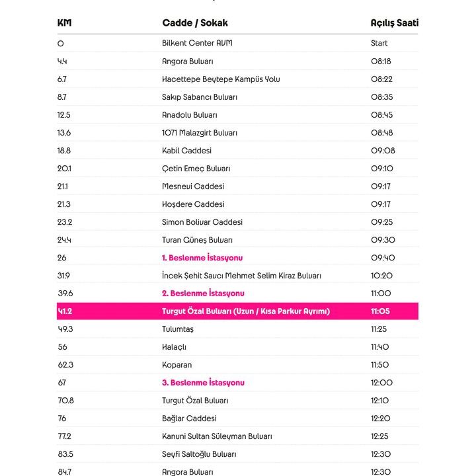This screenshot has width=476, height=476.
Task: Click the 2. Beslenme İstasyonu link
Action: click(x=203, y=294)
